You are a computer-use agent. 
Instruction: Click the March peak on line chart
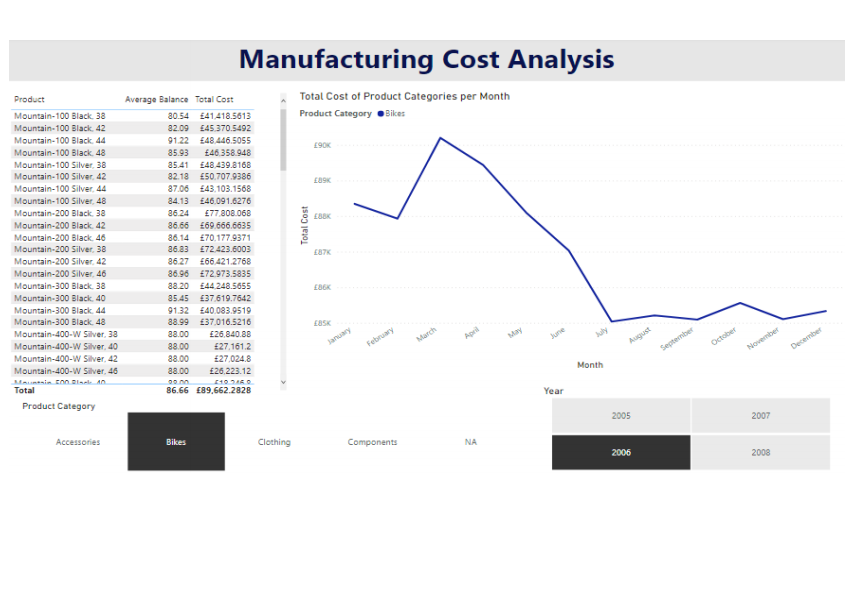click(440, 138)
